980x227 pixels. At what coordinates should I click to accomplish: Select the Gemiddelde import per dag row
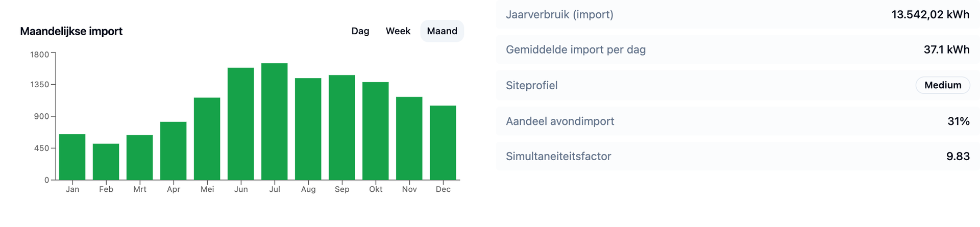(x=737, y=49)
